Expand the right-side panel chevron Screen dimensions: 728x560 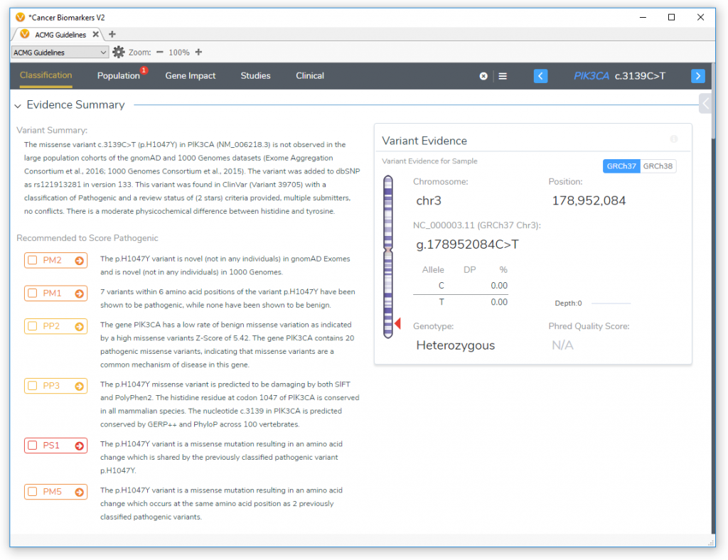pyautogui.click(x=705, y=103)
